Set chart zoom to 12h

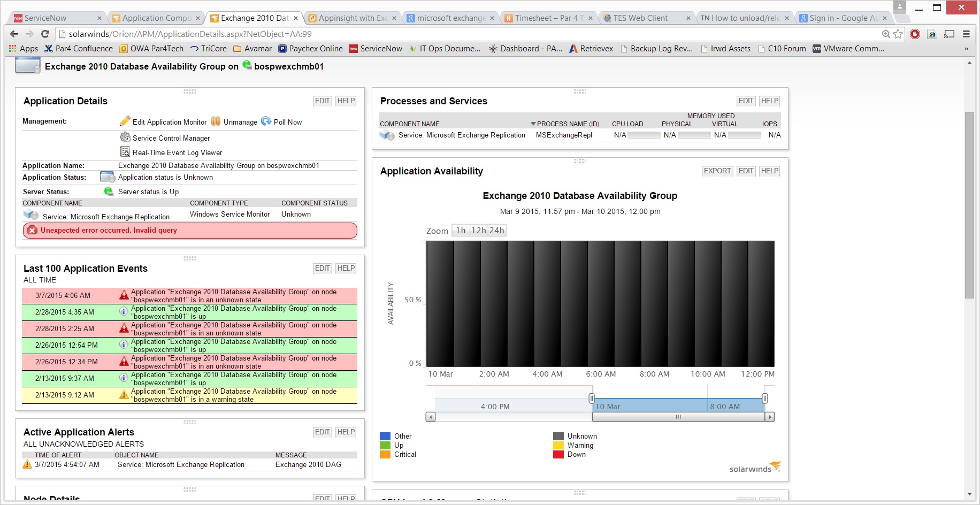point(479,231)
